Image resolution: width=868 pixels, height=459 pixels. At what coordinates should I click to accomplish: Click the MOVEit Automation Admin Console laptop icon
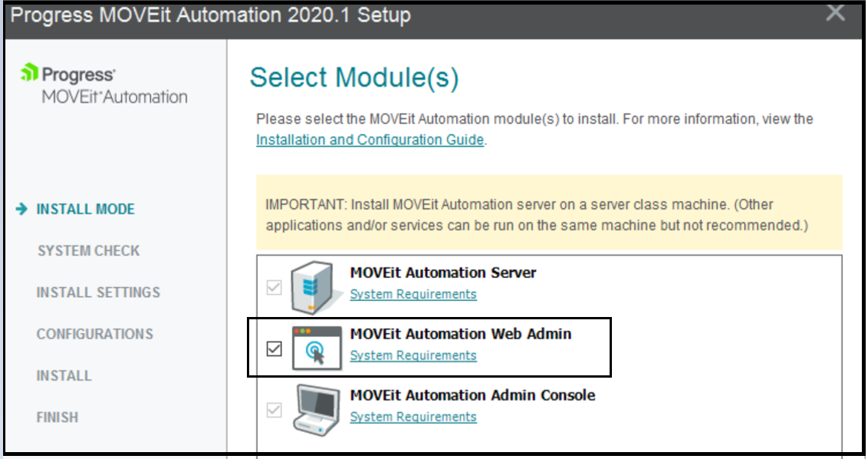click(316, 409)
